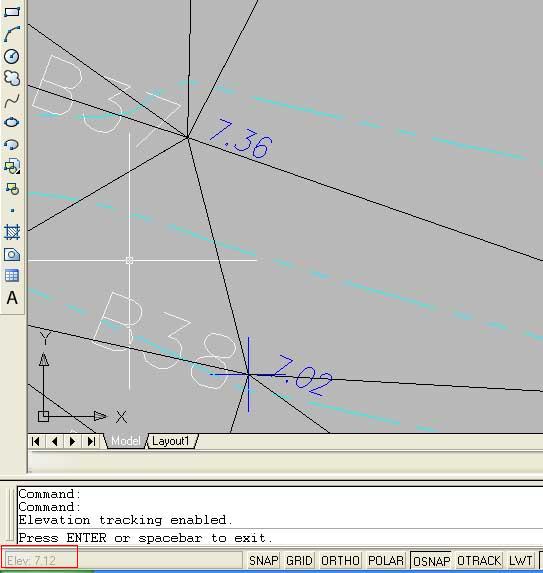Jump to the last layout tab arrow

coord(91,441)
